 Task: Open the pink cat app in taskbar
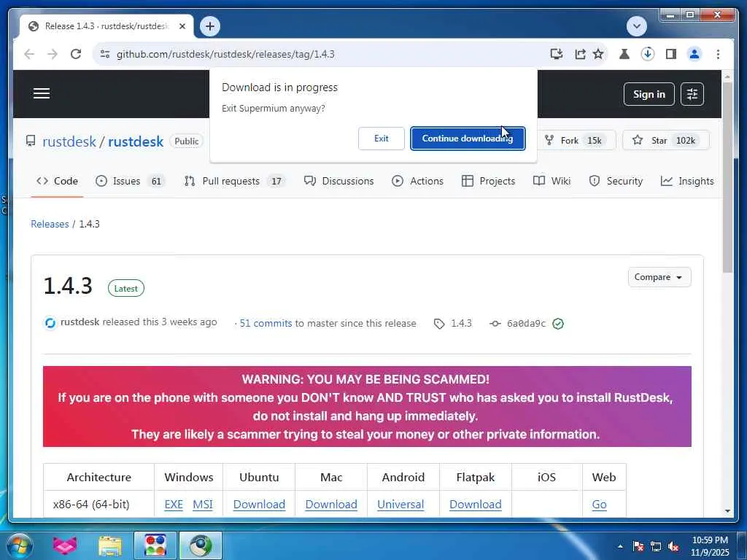click(65, 545)
